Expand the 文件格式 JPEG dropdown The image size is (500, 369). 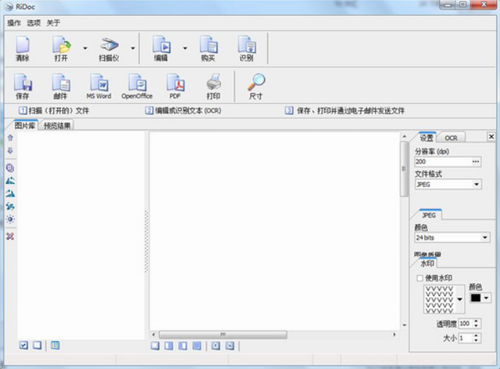coord(476,184)
